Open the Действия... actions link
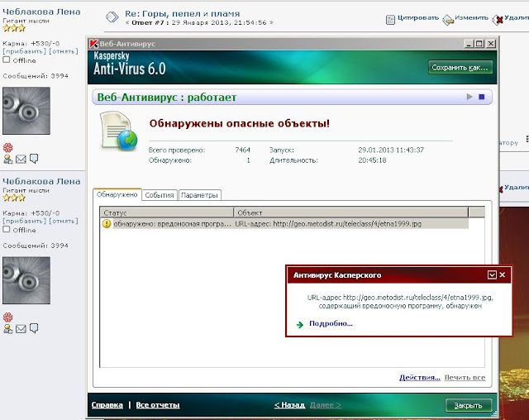The width and height of the screenshot is (529, 420). coord(420,378)
